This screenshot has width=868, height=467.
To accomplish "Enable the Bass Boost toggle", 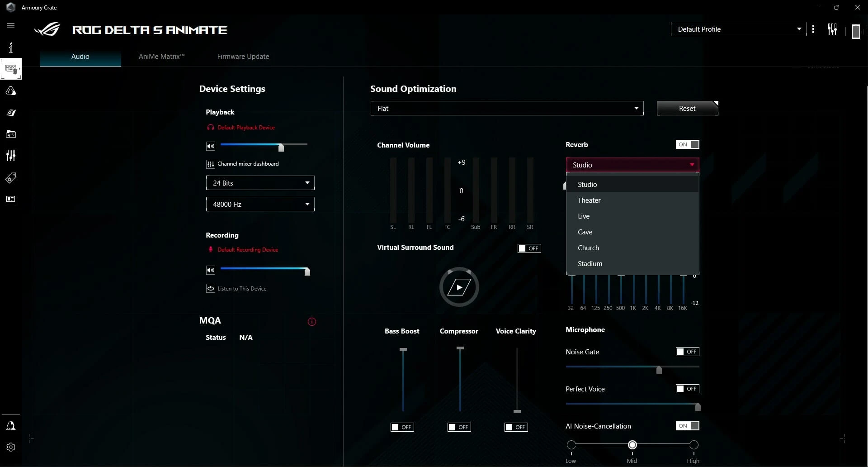I will pyautogui.click(x=402, y=427).
